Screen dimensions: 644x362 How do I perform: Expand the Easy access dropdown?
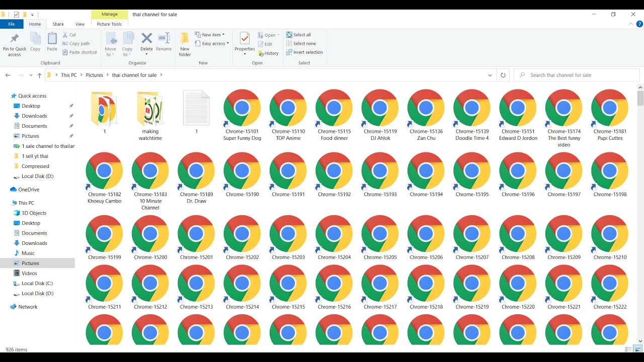(x=211, y=44)
